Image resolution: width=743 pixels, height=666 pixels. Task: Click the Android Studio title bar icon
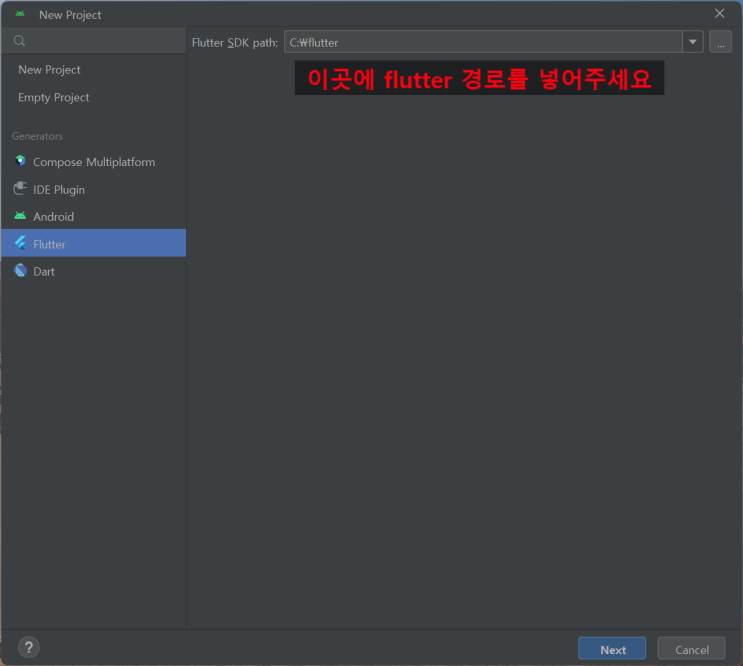click(20, 14)
